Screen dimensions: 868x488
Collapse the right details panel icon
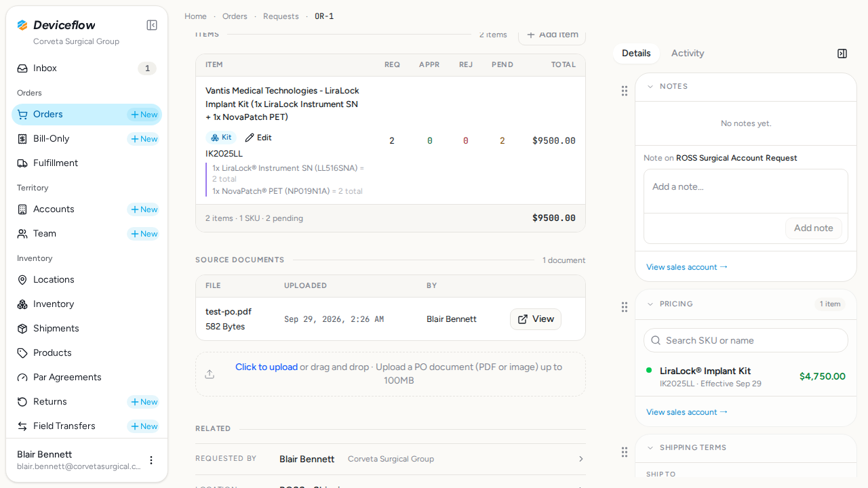pyautogui.click(x=842, y=54)
